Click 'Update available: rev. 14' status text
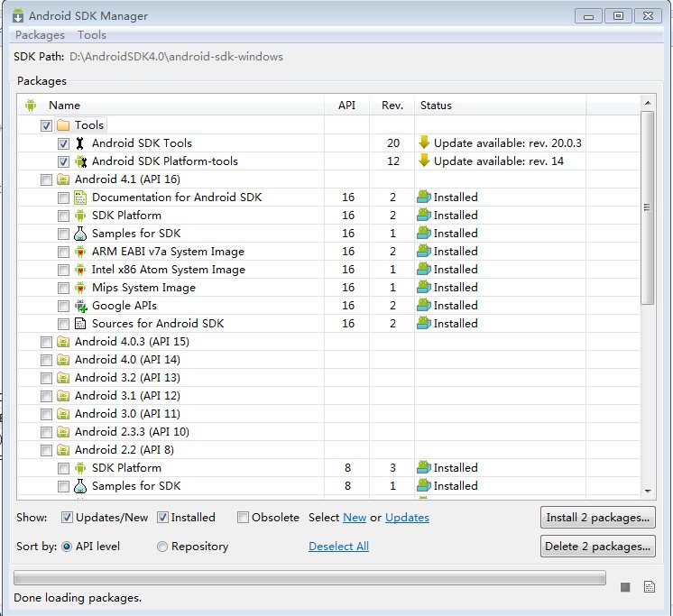673x616 pixels. click(x=498, y=161)
